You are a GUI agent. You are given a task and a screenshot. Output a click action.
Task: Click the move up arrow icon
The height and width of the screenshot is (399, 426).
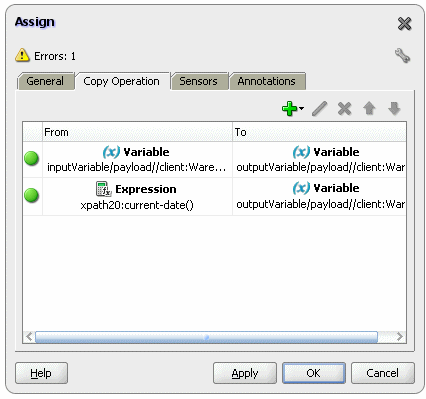pyautogui.click(x=369, y=109)
